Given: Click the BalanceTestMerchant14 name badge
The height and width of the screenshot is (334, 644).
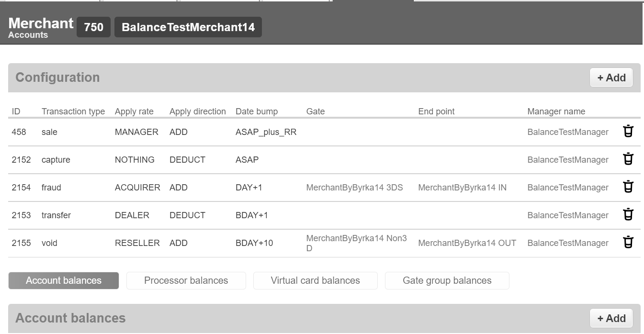Looking at the screenshot, I should [188, 27].
